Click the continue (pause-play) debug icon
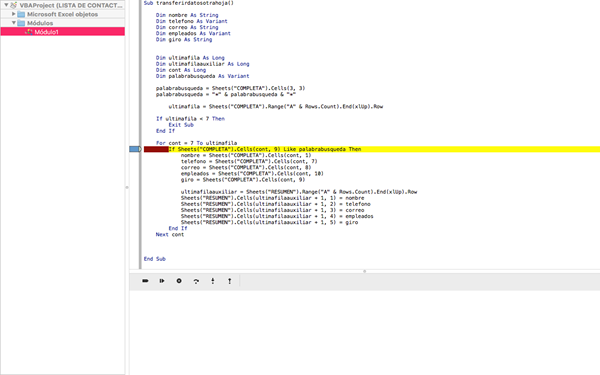 click(162, 281)
